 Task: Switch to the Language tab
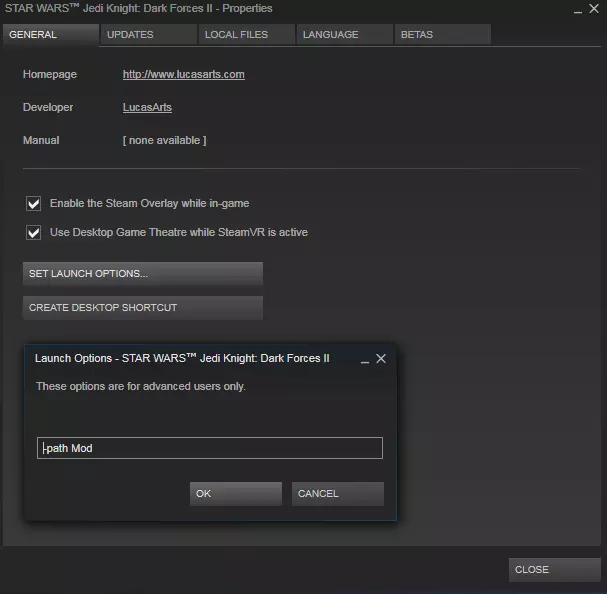pos(345,35)
